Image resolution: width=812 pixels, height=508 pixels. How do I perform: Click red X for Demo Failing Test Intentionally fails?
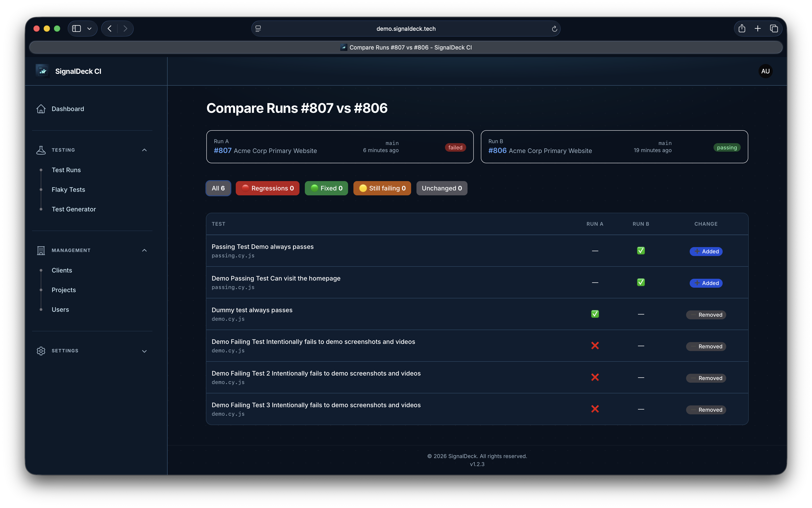595,345
